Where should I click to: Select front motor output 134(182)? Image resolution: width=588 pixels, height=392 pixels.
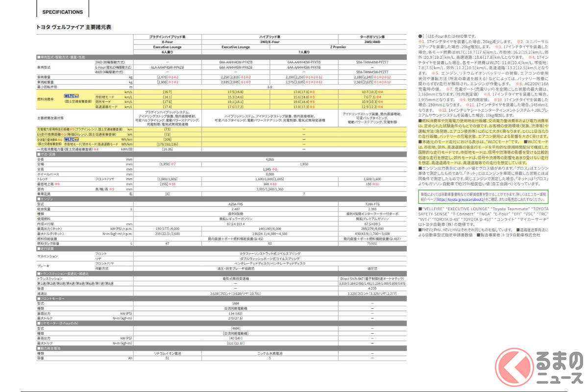[x=236, y=314]
